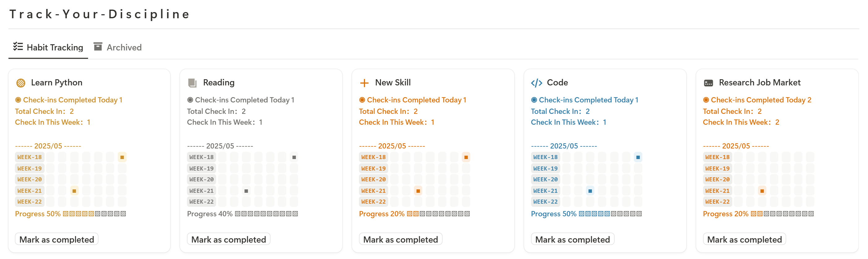The image size is (868, 259).
Task: Click Code WEEK-18 checked day
Action: click(638, 157)
